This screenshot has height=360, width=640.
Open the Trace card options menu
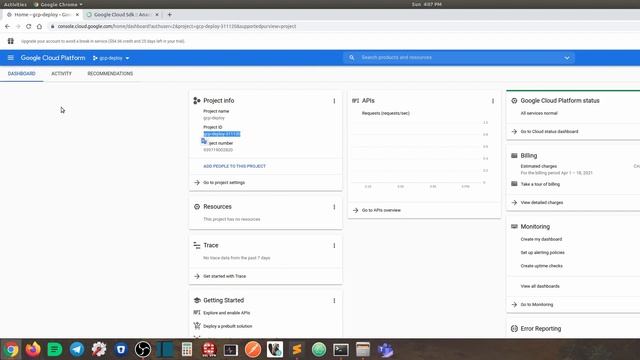click(334, 246)
